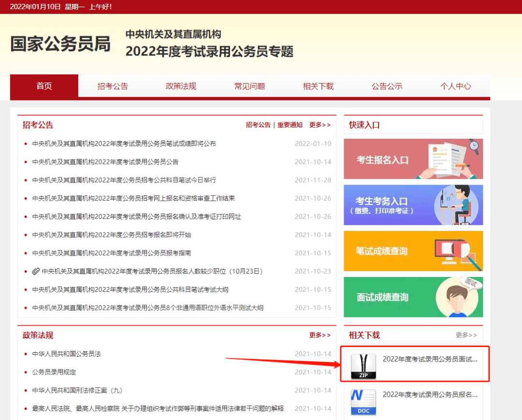The width and height of the screenshot is (522, 420).
Task: Open the 常见问题 tab
Action: point(249,86)
